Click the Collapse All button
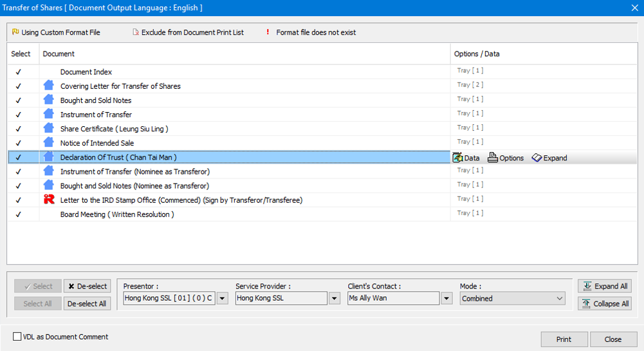This screenshot has width=644, height=351. (605, 304)
